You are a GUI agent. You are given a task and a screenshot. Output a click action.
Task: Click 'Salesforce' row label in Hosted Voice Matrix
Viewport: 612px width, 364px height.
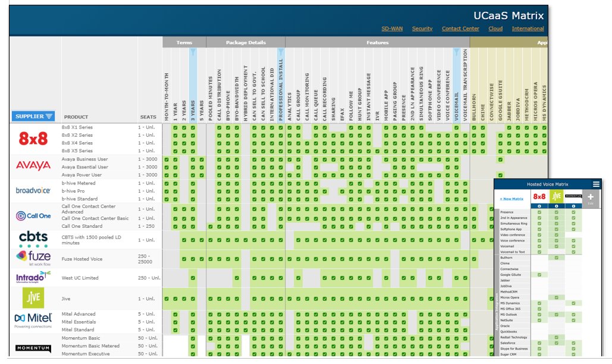[x=508, y=343]
